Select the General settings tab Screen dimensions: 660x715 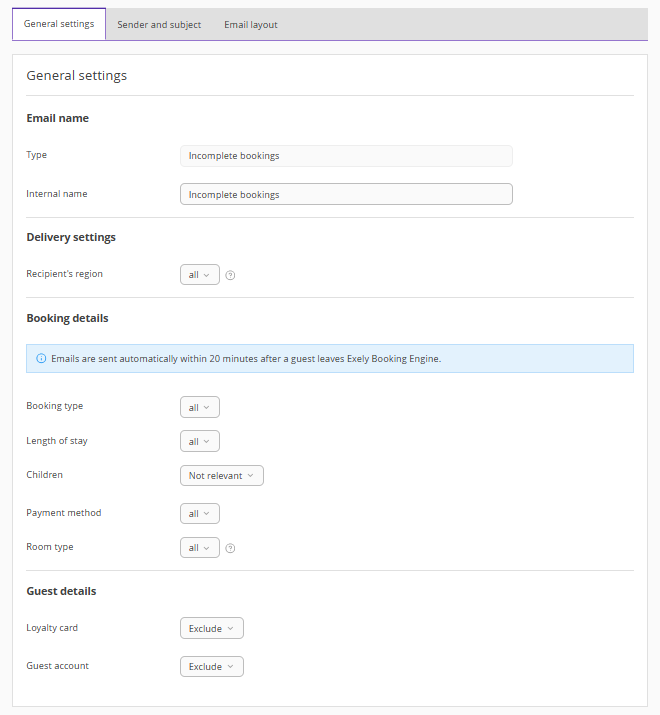pyautogui.click(x=59, y=24)
